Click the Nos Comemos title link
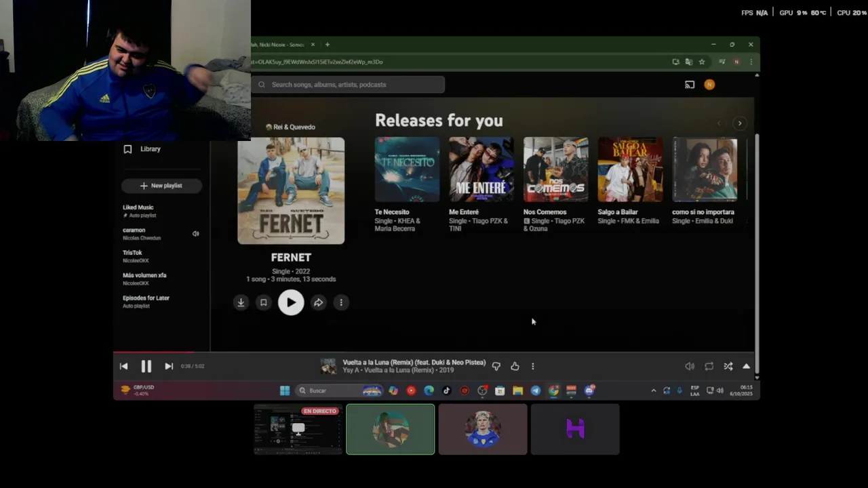868x488 pixels. pos(545,212)
